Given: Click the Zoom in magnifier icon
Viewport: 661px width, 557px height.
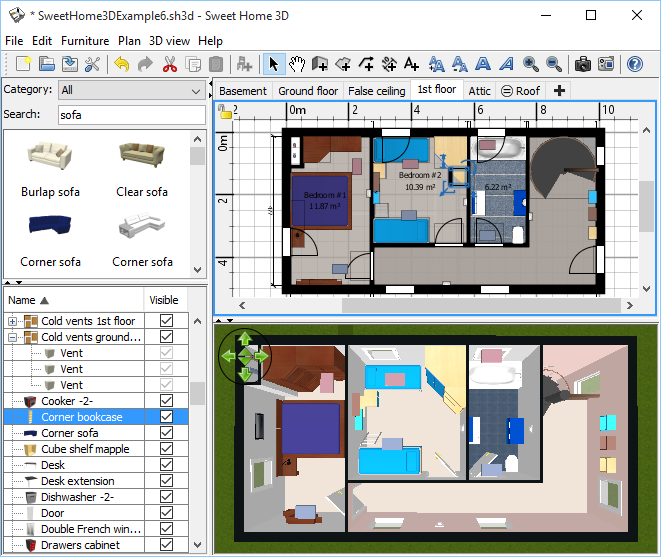Looking at the screenshot, I should point(531,65).
